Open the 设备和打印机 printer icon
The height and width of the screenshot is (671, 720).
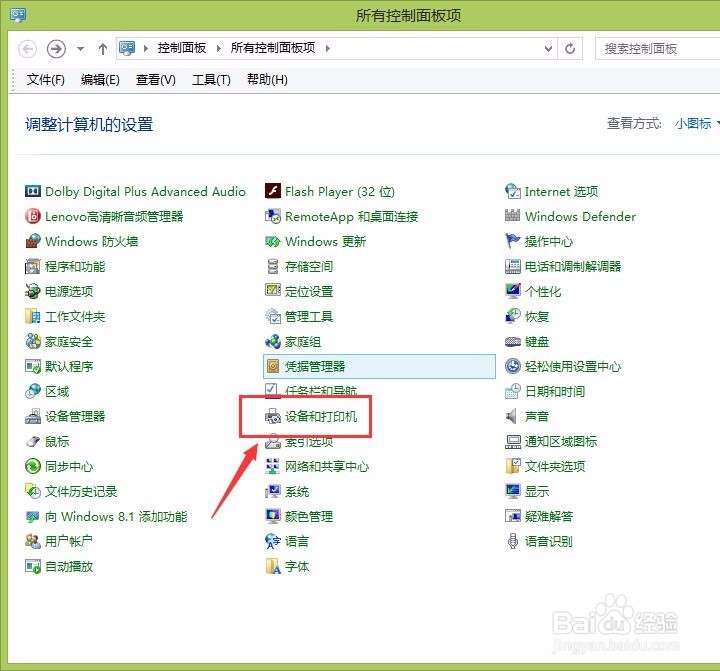click(273, 417)
